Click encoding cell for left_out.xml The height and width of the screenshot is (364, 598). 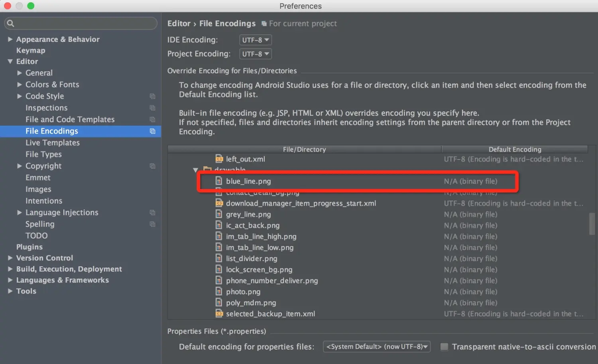[x=514, y=159]
